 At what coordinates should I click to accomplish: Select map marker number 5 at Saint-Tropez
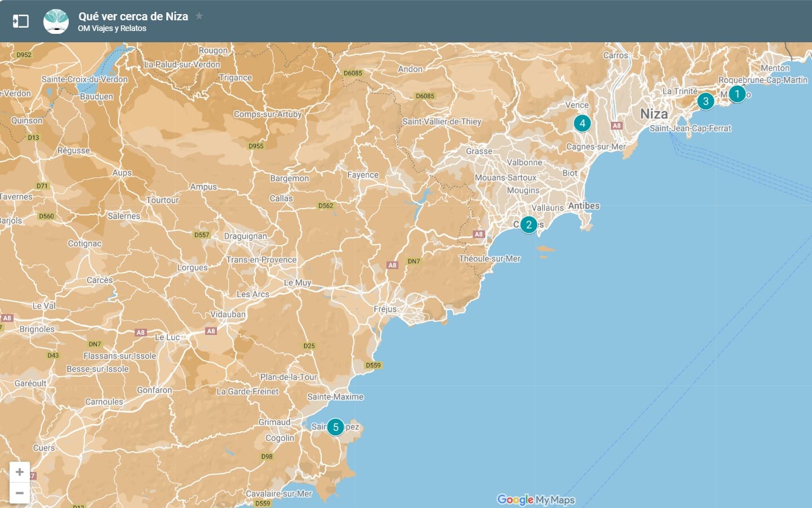(335, 427)
